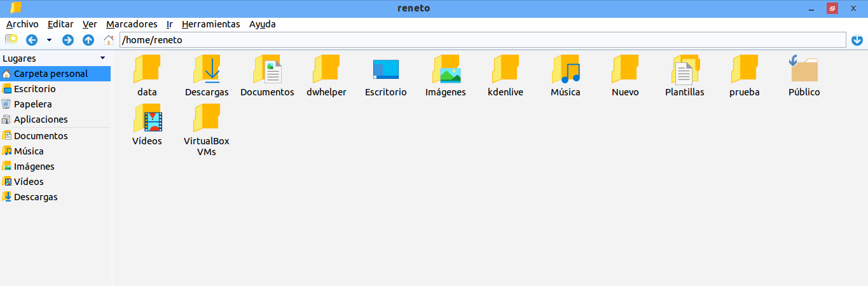
Task: Select the Imágenes folder icon in main view
Action: pyautogui.click(x=446, y=69)
